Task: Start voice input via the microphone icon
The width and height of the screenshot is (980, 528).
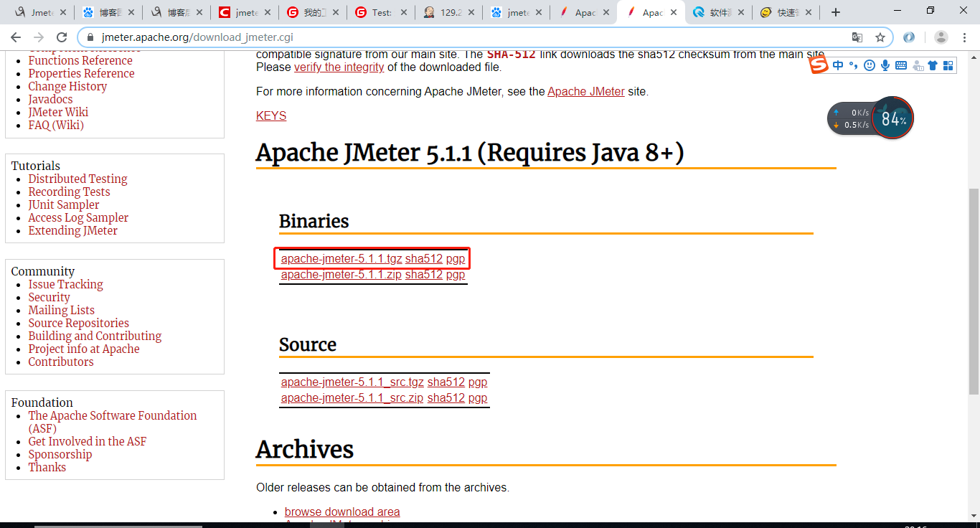Action: pyautogui.click(x=885, y=65)
